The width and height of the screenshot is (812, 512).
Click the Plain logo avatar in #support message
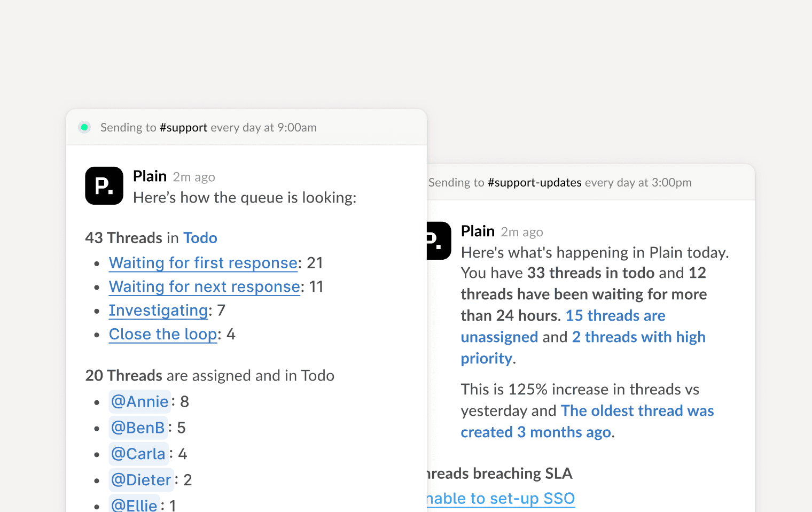[104, 186]
